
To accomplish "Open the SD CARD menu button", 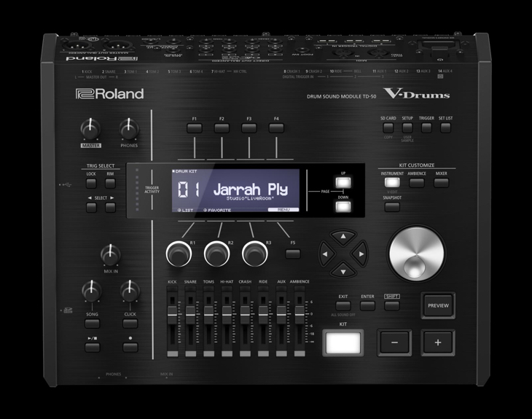I will (388, 128).
